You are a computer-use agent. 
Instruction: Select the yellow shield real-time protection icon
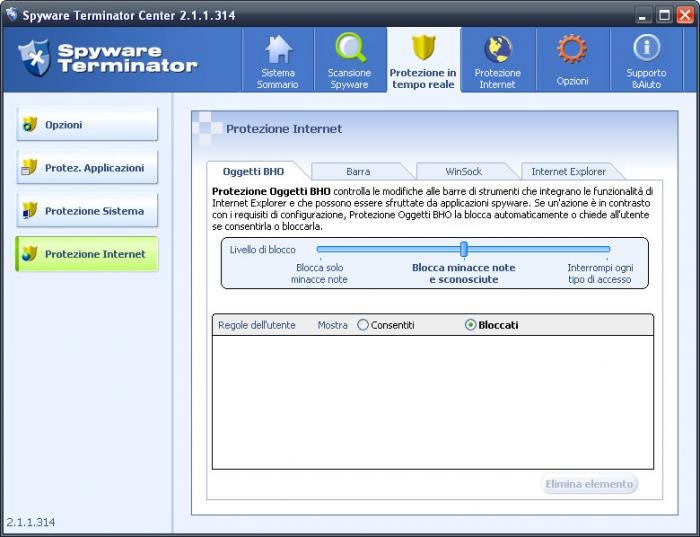click(x=423, y=48)
